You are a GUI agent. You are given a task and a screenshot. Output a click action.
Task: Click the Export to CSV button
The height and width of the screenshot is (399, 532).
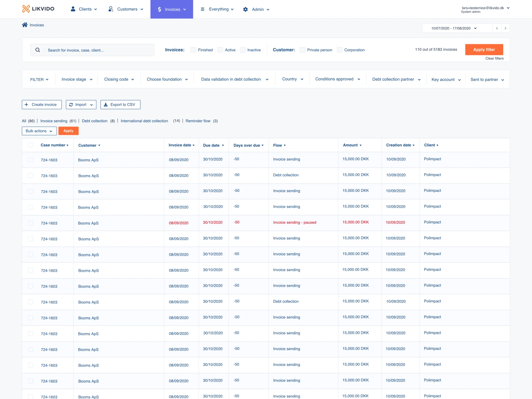tap(120, 104)
